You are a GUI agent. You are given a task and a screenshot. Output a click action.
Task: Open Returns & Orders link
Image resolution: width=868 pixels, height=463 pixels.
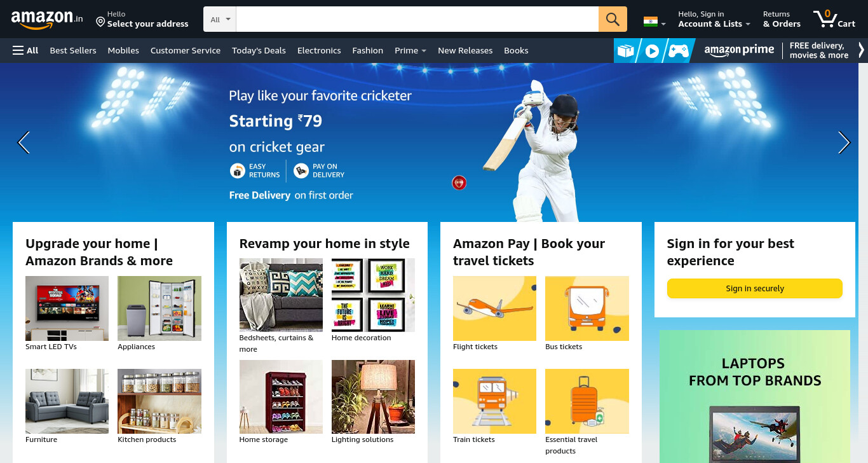tap(782, 19)
